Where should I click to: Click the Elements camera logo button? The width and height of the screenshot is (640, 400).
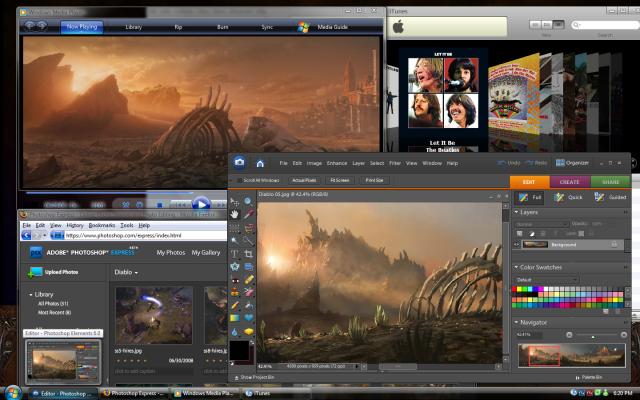[240, 162]
